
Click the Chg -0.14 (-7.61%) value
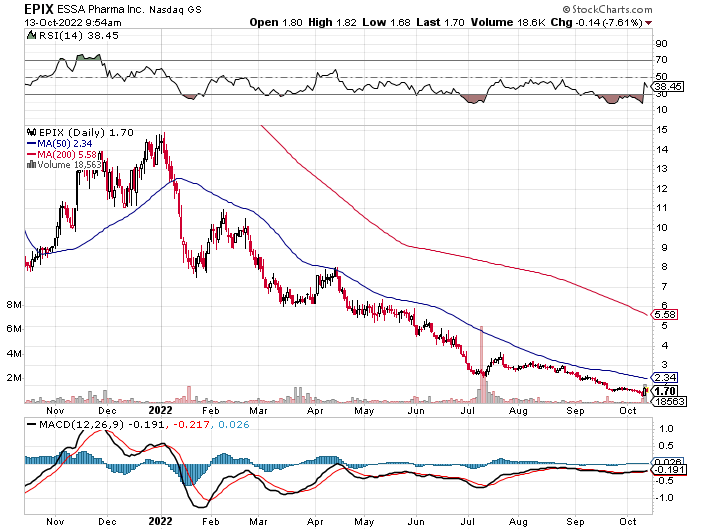pyautogui.click(x=597, y=22)
